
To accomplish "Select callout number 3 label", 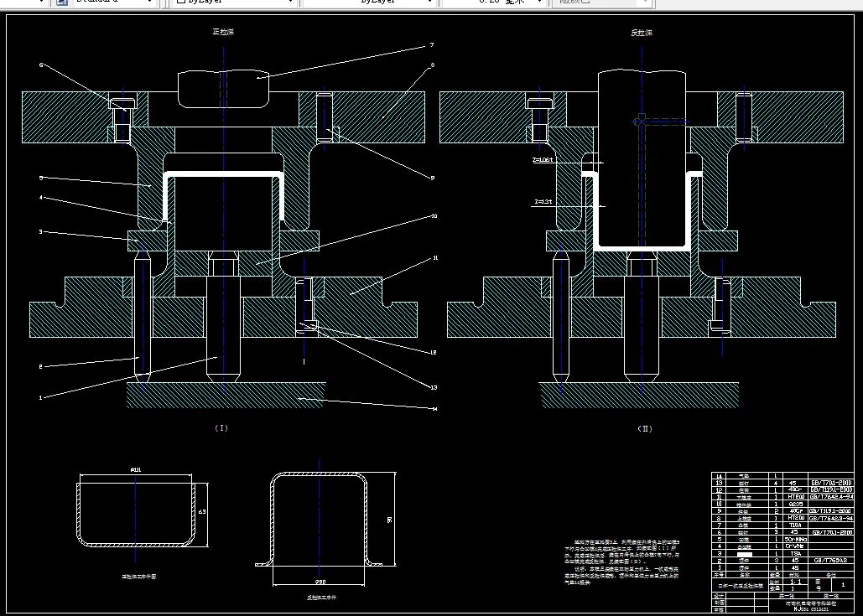I will coord(41,231).
